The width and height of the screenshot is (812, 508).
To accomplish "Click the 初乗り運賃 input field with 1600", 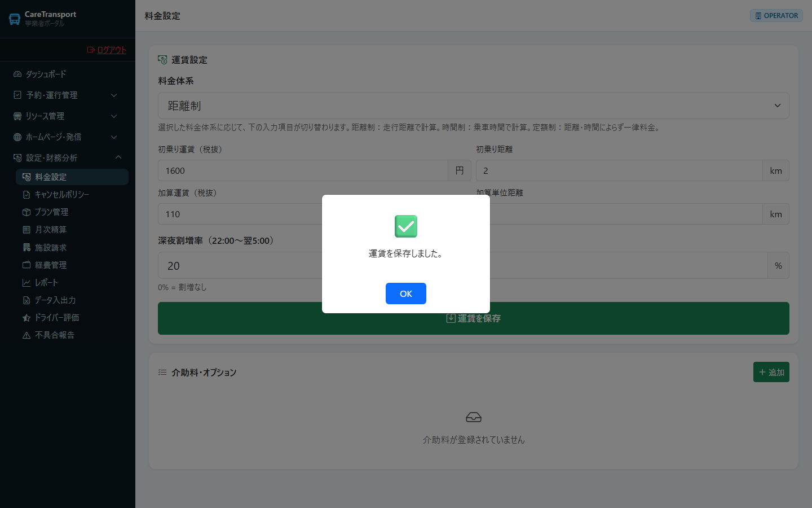I will tap(303, 170).
